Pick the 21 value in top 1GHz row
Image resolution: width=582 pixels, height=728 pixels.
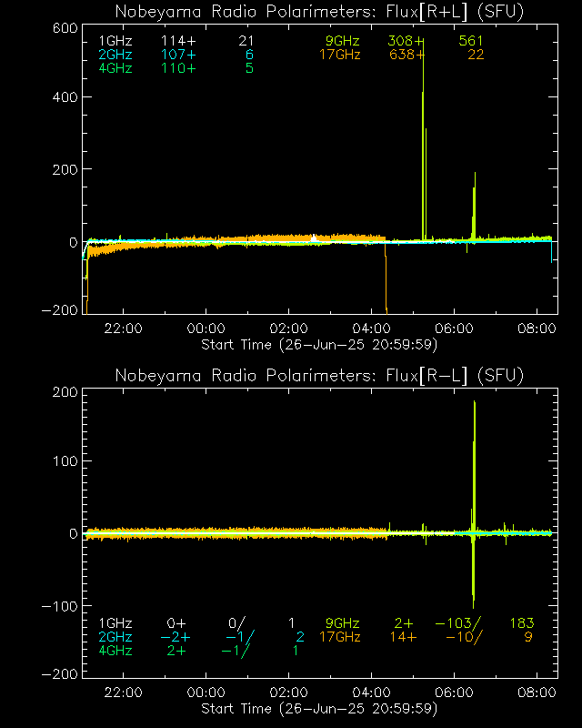pos(246,41)
